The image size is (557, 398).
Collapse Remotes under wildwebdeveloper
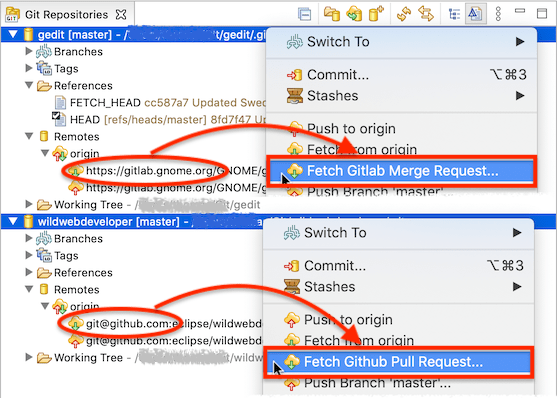29,289
